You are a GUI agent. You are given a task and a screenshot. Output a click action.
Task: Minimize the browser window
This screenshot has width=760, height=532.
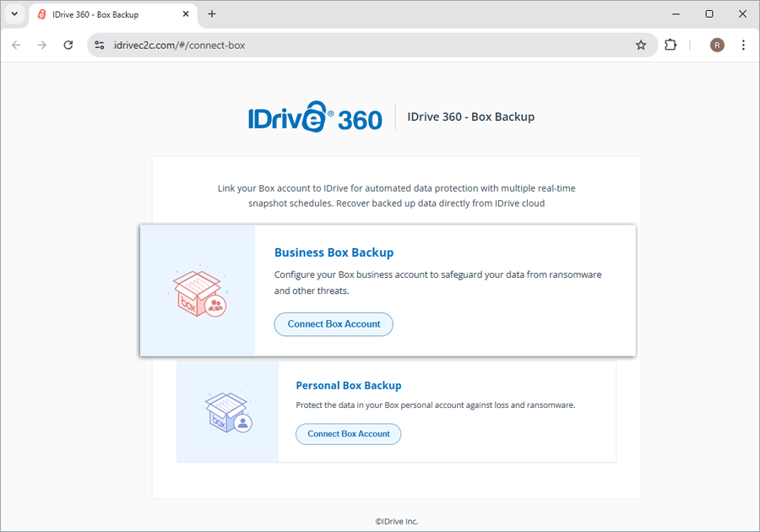pyautogui.click(x=676, y=14)
